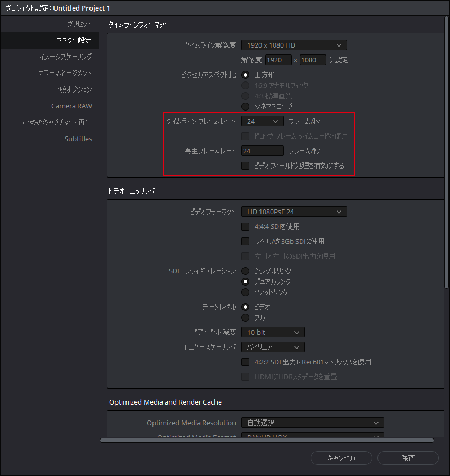The height and width of the screenshot is (476, 450).
Task: Enable 4:4:4 SDIを使用 checkbox
Action: (x=246, y=227)
